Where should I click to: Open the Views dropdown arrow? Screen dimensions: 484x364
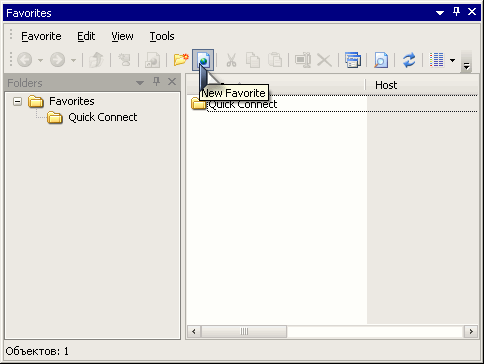click(x=452, y=61)
